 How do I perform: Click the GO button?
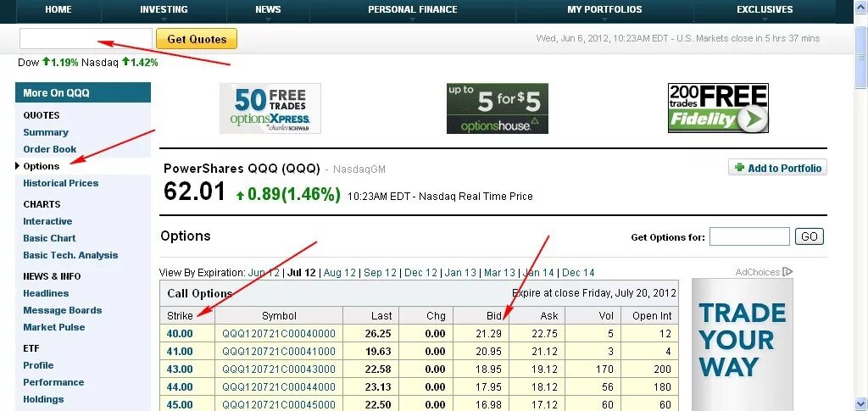click(x=810, y=236)
